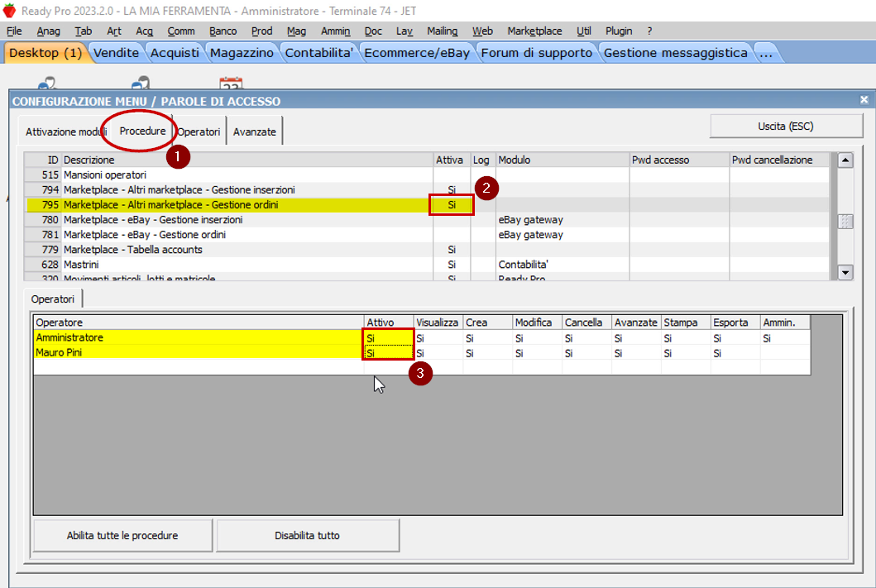The image size is (876, 588).
Task: Toggle Attiva for Marketplace Altri marketplace Gestione inserzioni
Action: [452, 190]
